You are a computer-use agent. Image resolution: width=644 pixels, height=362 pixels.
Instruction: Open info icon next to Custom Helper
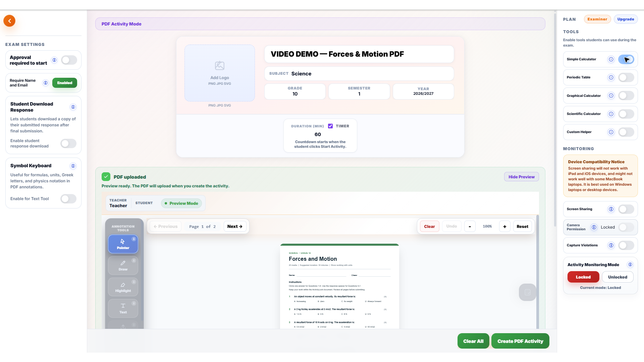(611, 132)
